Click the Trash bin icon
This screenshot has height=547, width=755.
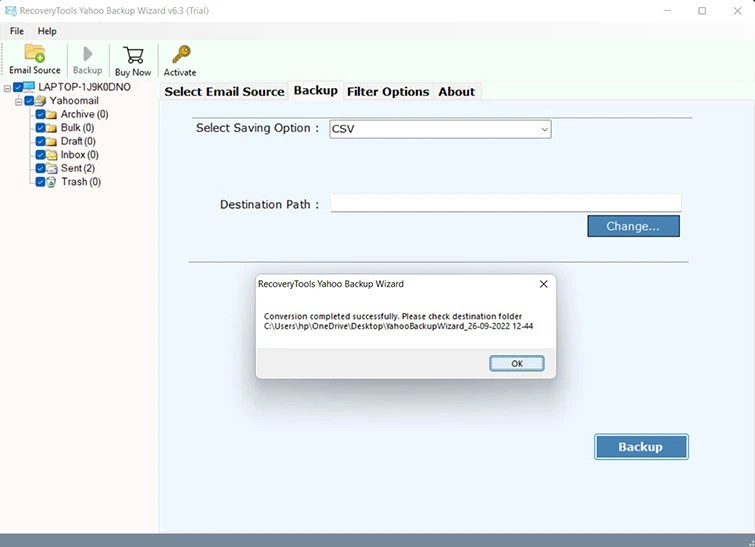coord(51,182)
